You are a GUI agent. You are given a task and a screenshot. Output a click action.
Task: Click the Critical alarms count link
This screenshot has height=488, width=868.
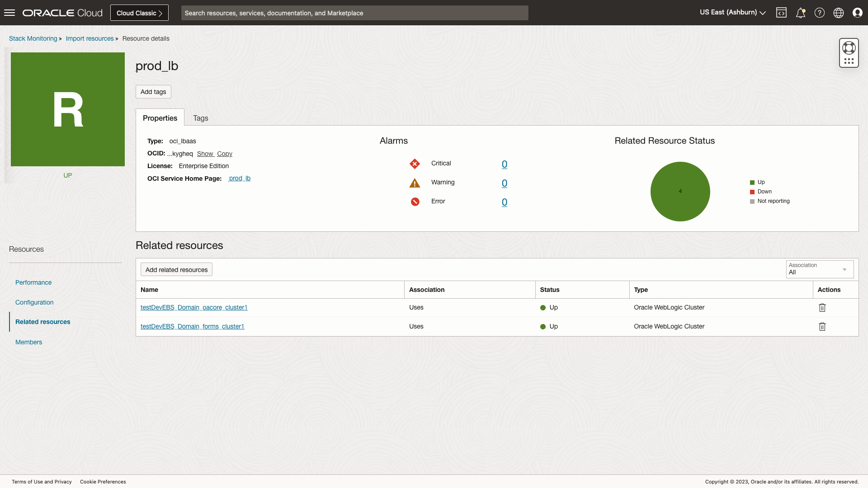(504, 164)
